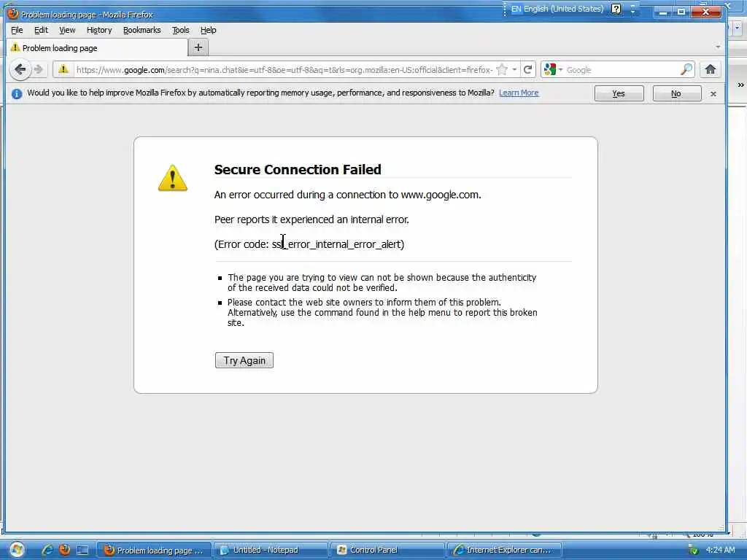Click the Google search box
747x560 pixels.
(x=622, y=69)
